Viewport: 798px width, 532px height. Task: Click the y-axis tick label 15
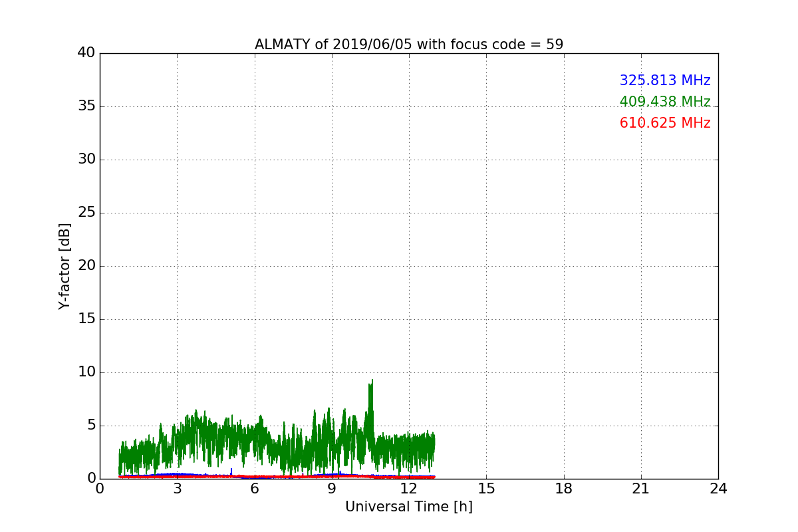(86, 319)
